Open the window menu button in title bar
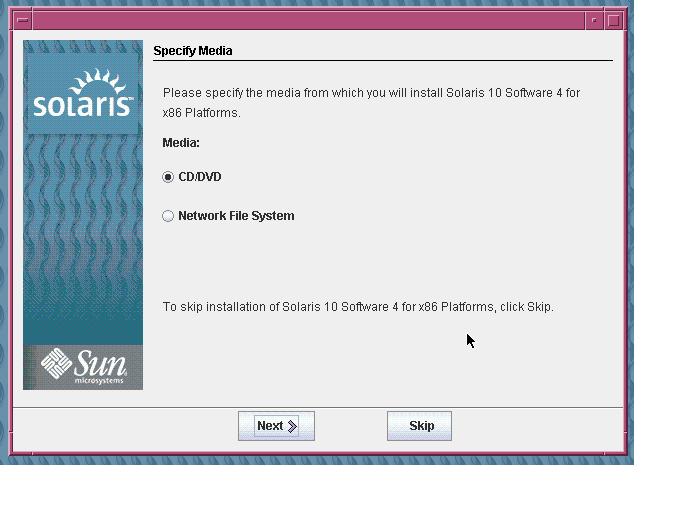This screenshot has width=700, height=525. pos(23,21)
